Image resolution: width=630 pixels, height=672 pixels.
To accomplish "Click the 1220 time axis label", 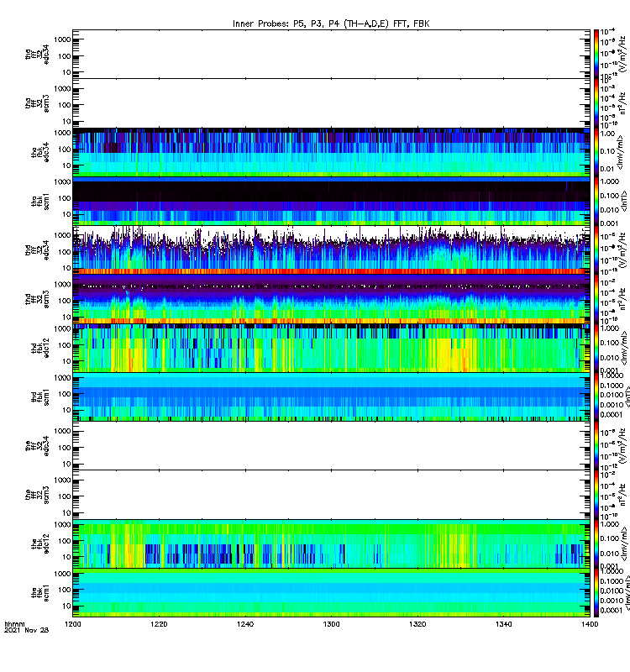I will [159, 624].
